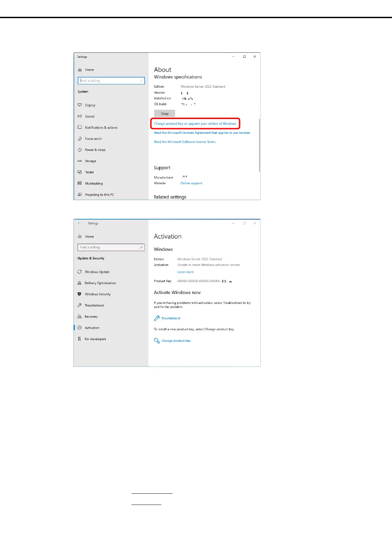This screenshot has width=392, height=555.
Task: Open Windows Update in Update & Security menu
Action: click(x=97, y=272)
